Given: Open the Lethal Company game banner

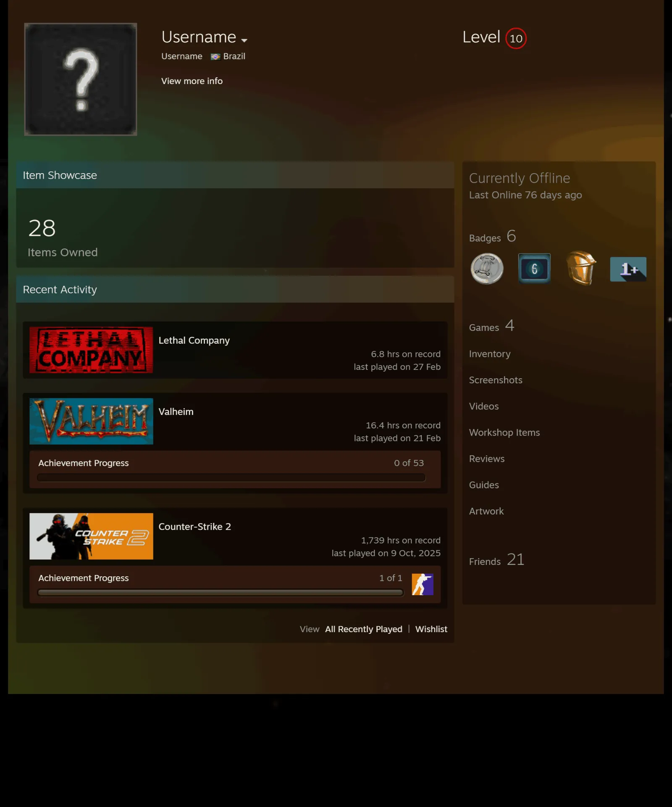Looking at the screenshot, I should [x=91, y=350].
